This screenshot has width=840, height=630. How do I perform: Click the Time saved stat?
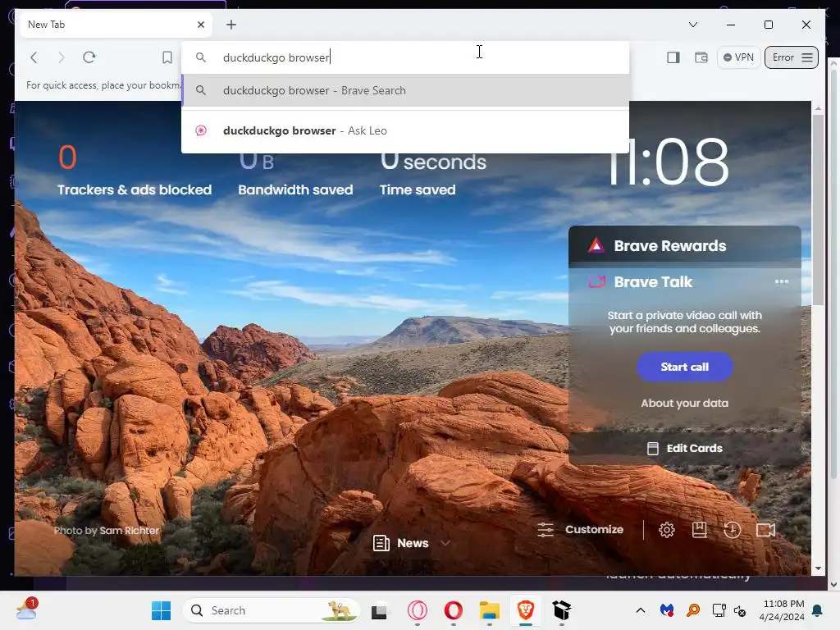433,174
